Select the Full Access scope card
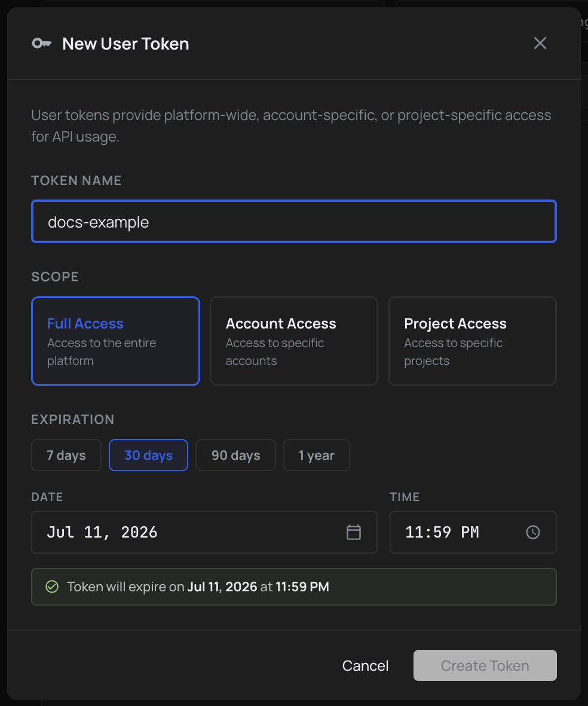588x706 pixels. tap(115, 341)
